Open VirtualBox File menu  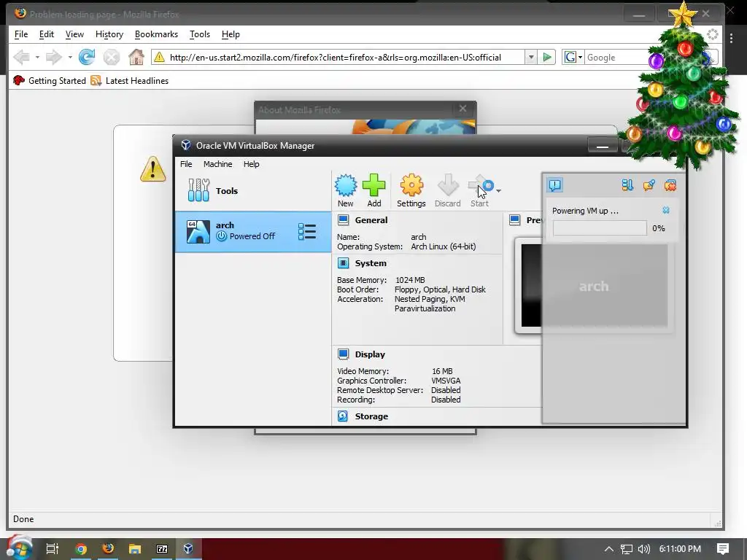186,164
